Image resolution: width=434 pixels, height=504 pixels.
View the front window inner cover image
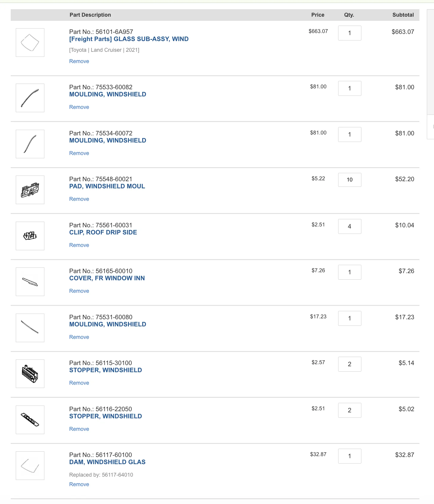(x=30, y=282)
